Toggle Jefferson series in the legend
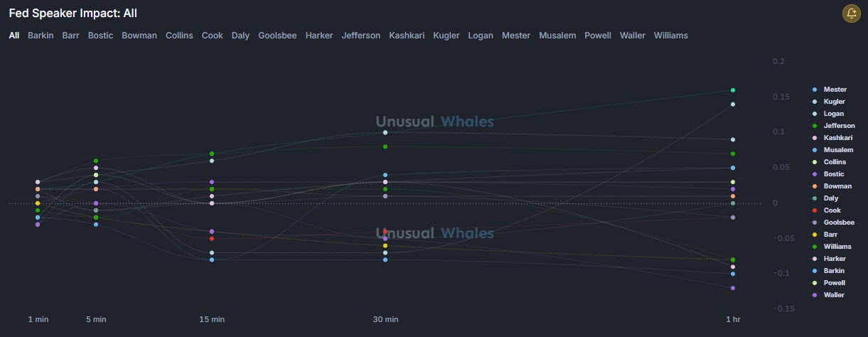Viewport: 868px width, 337px height. coord(839,126)
